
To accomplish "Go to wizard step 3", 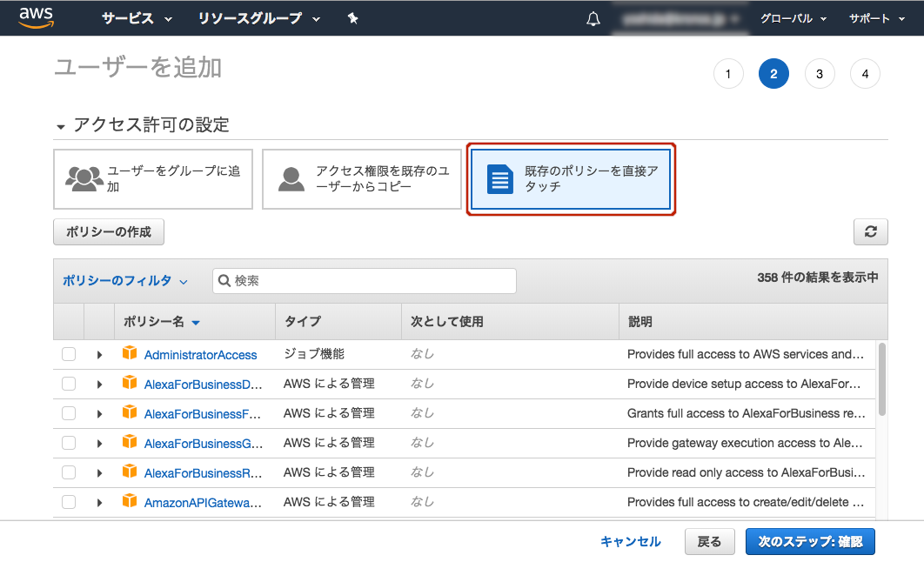I will 820,74.
